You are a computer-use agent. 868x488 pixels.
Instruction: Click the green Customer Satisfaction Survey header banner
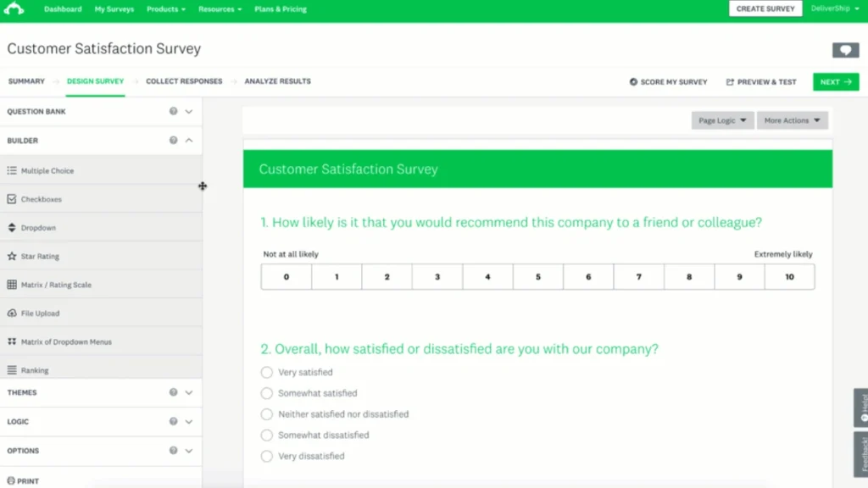click(x=537, y=169)
